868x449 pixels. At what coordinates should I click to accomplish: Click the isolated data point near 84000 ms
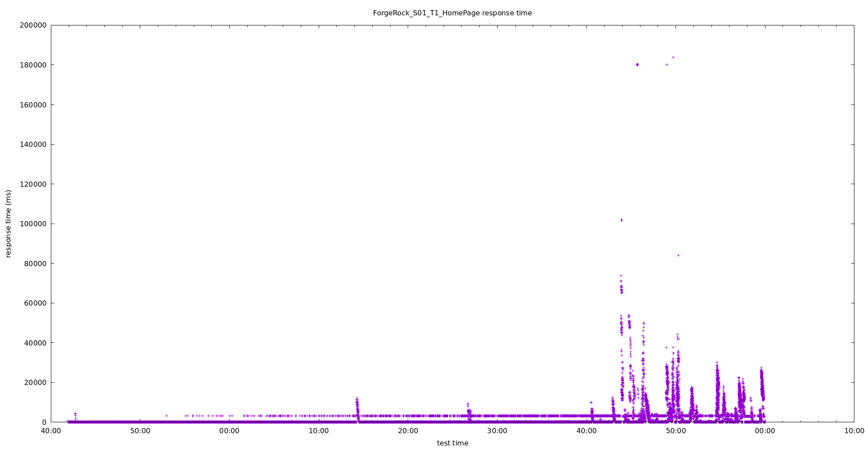678,255
